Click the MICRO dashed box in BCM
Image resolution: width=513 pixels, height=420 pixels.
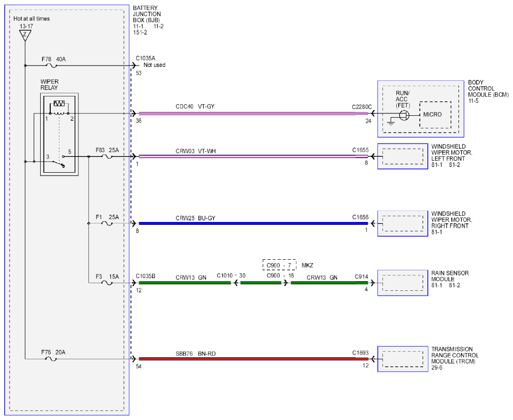click(436, 115)
